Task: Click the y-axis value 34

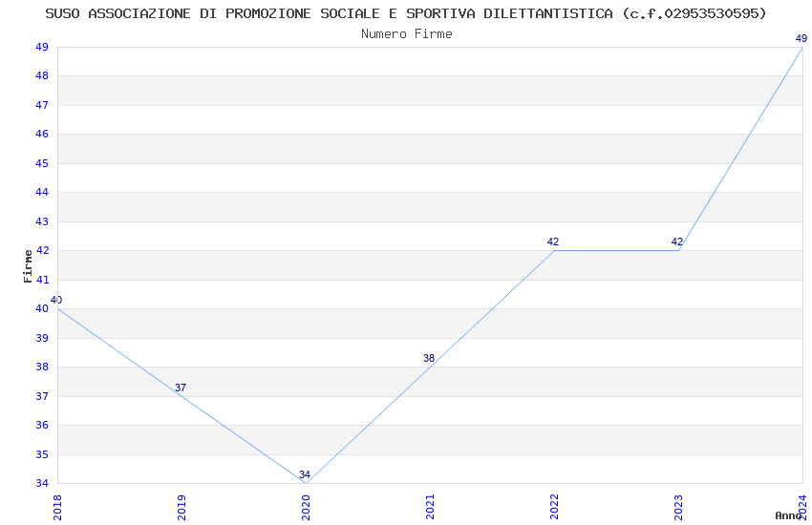Action: pos(42,483)
